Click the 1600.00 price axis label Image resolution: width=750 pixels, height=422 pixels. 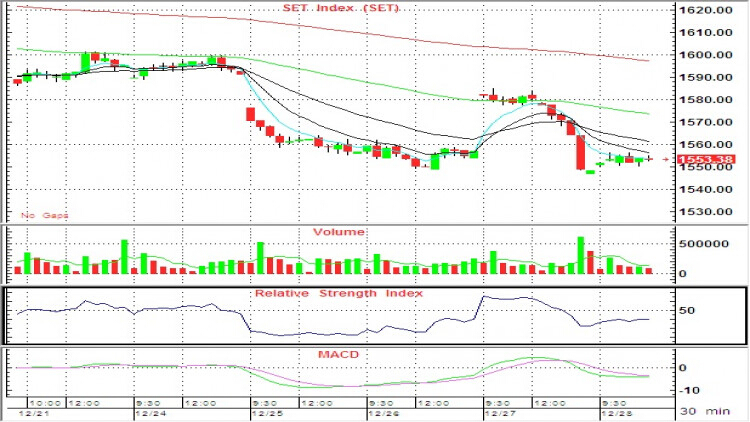click(706, 55)
